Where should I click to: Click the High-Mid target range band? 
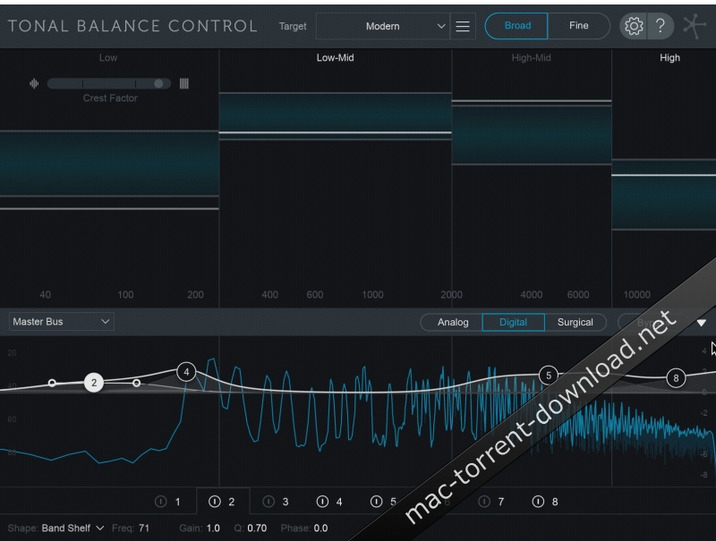point(532,135)
